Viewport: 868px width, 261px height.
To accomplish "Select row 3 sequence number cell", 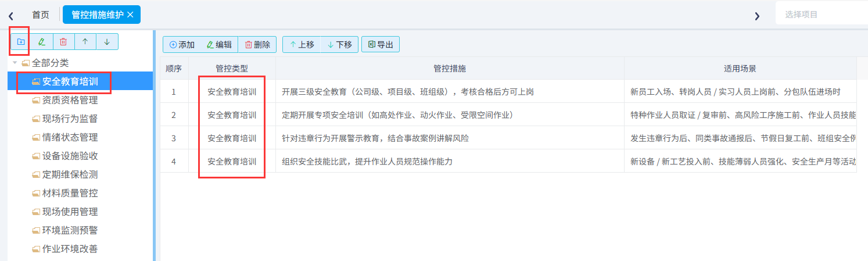I will pos(174,138).
